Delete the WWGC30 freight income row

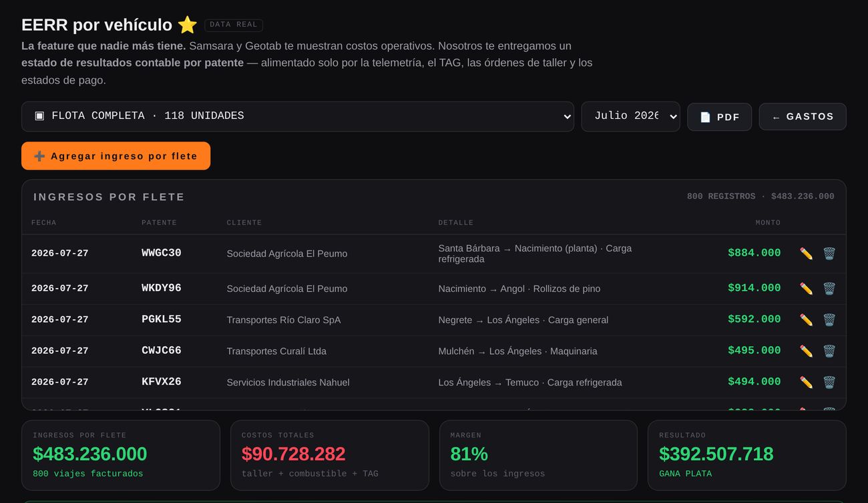[x=829, y=254]
